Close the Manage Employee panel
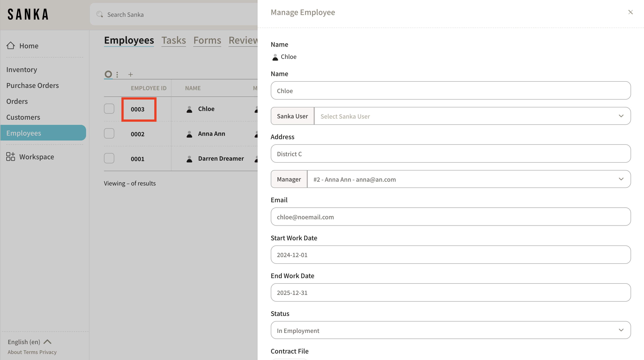 pyautogui.click(x=631, y=12)
